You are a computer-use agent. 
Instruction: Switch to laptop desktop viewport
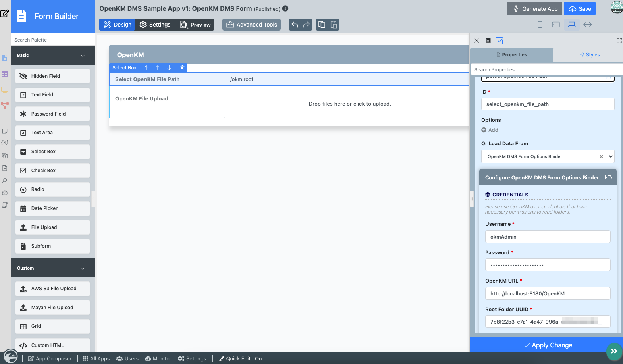coord(572,25)
